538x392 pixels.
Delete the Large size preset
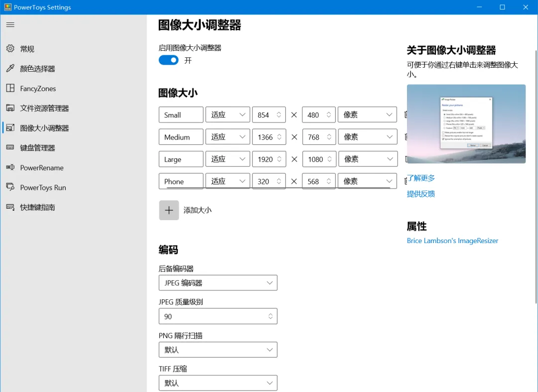click(x=405, y=159)
